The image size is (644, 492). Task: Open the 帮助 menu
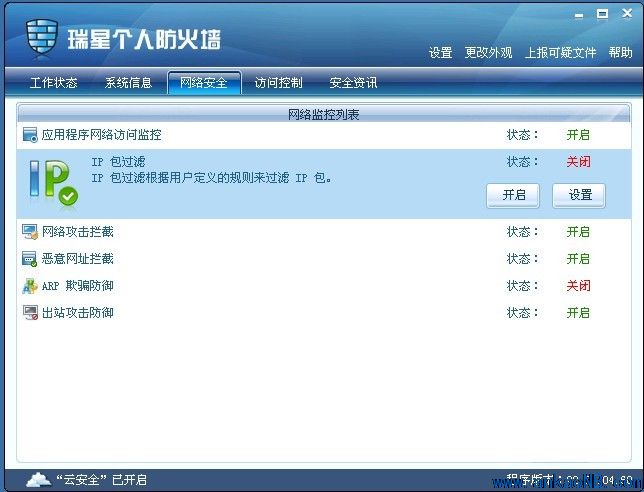point(620,53)
